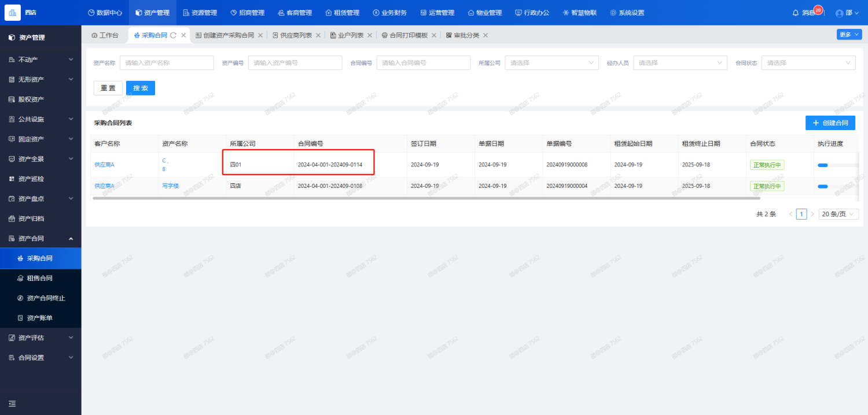Click the 资产合同终止 submenu icon
Screen dimensions: 868x415
(x=20, y=298)
